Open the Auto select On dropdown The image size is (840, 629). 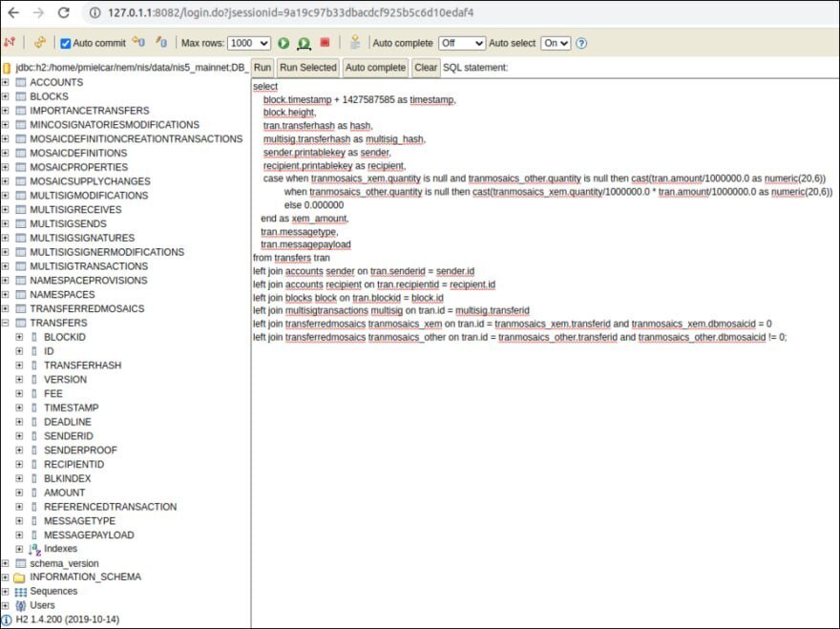556,43
